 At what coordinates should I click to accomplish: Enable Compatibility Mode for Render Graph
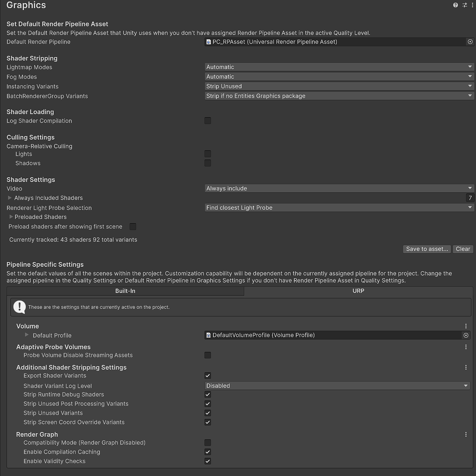tap(207, 443)
